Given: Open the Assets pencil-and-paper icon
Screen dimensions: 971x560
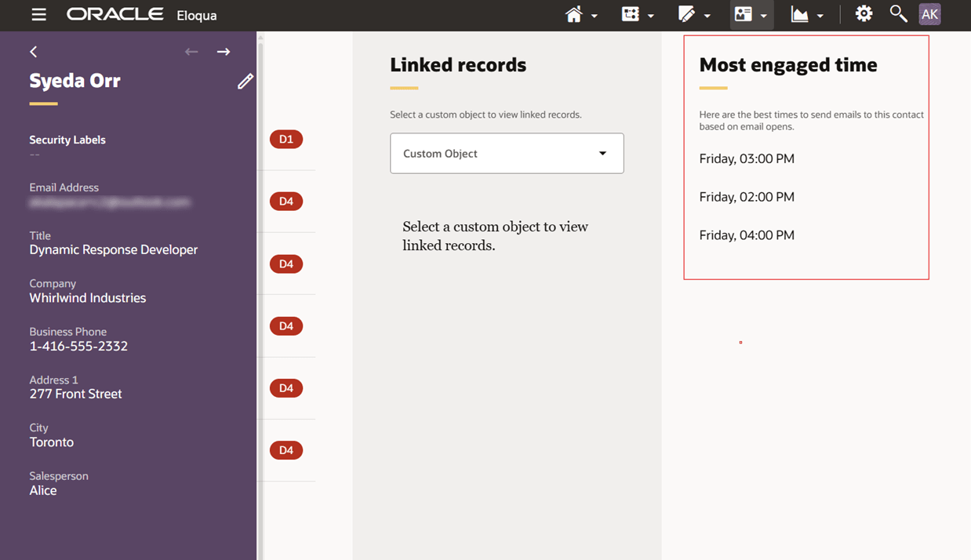Looking at the screenshot, I should coord(686,15).
